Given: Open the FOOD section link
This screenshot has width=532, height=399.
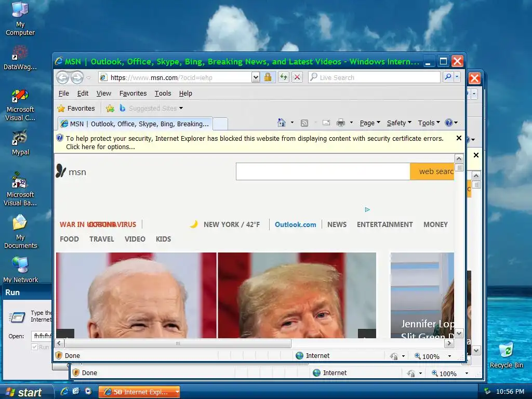Looking at the screenshot, I should pos(69,239).
